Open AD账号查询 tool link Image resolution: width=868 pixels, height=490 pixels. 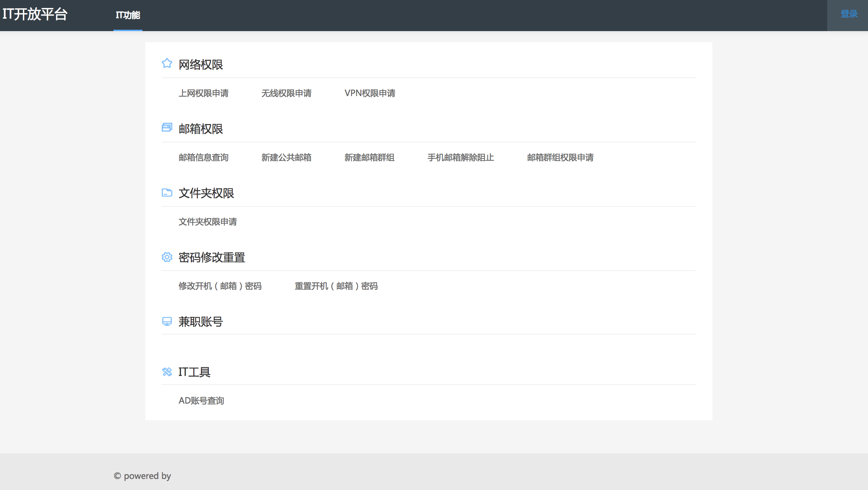(201, 401)
